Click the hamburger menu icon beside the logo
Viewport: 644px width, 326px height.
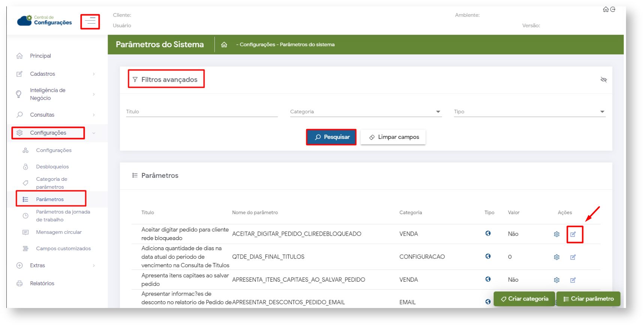pos(90,21)
